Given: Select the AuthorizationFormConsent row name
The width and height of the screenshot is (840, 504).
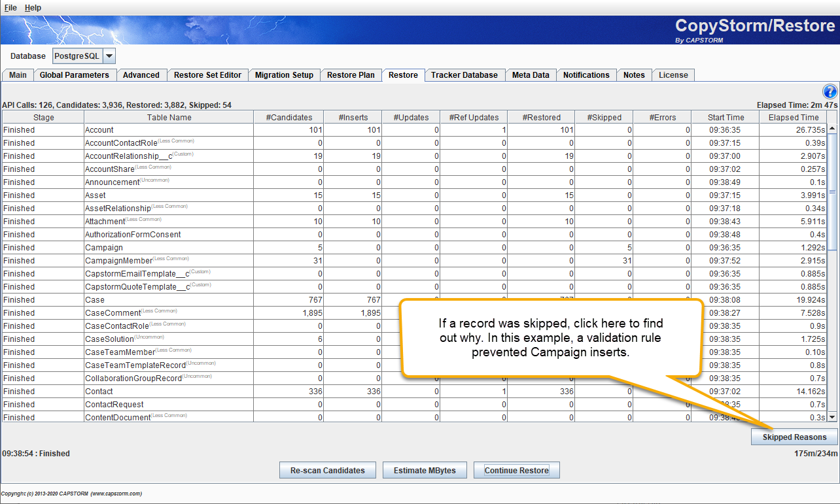Looking at the screenshot, I should point(133,235).
